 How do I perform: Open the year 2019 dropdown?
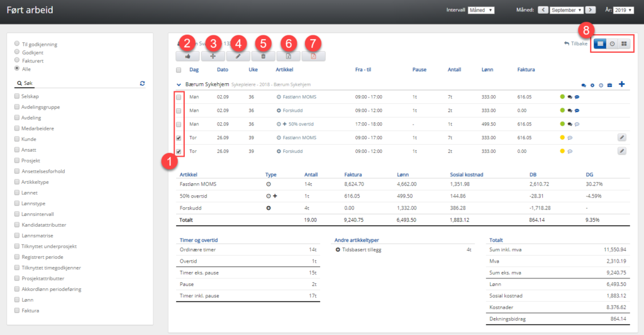623,10
